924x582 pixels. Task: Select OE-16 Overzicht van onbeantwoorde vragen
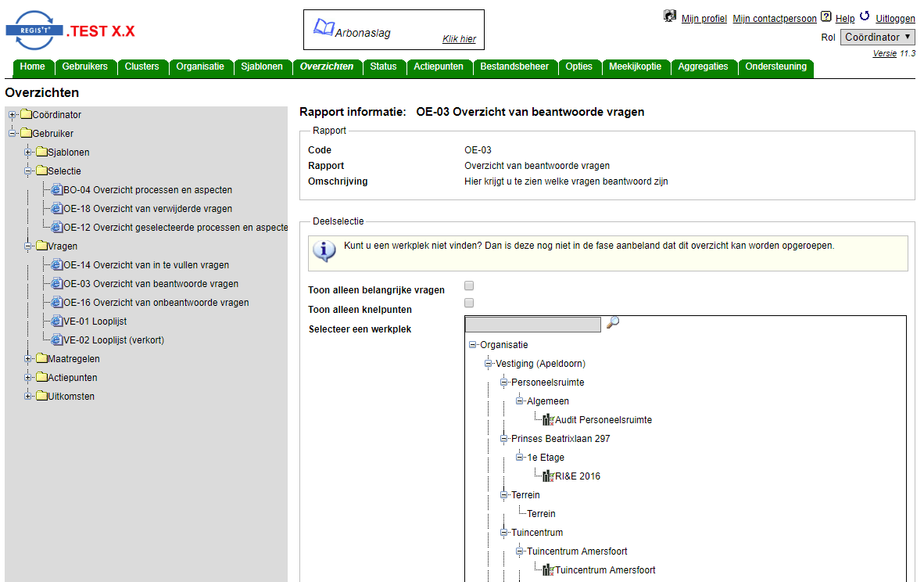[156, 303]
